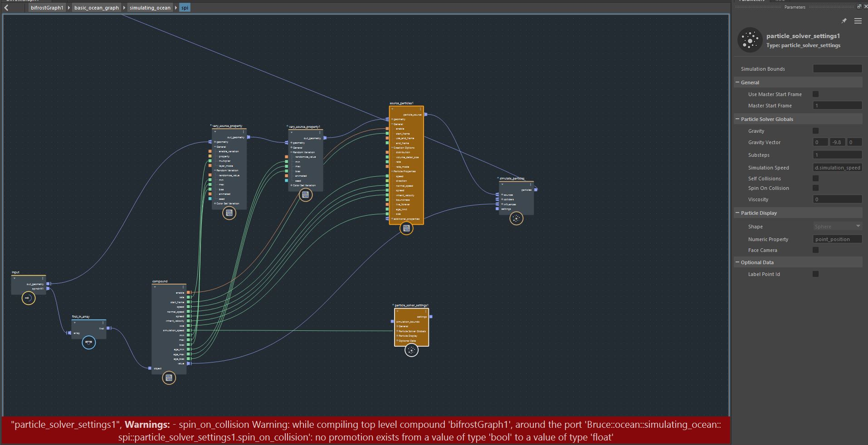868x445 pixels.
Task: Open the Parameters panel hamburger menu
Action: coord(858,20)
